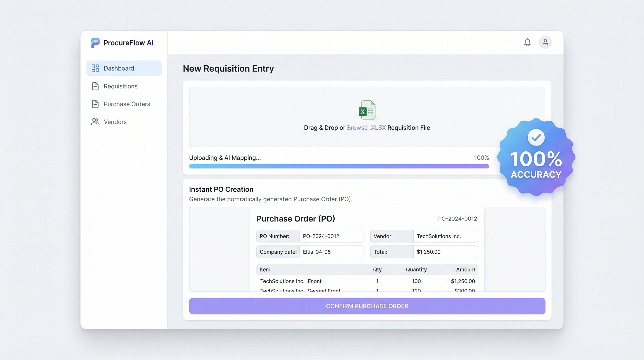Click the Purchase Orders document icon
The width and height of the screenshot is (644, 360).
coord(95,104)
